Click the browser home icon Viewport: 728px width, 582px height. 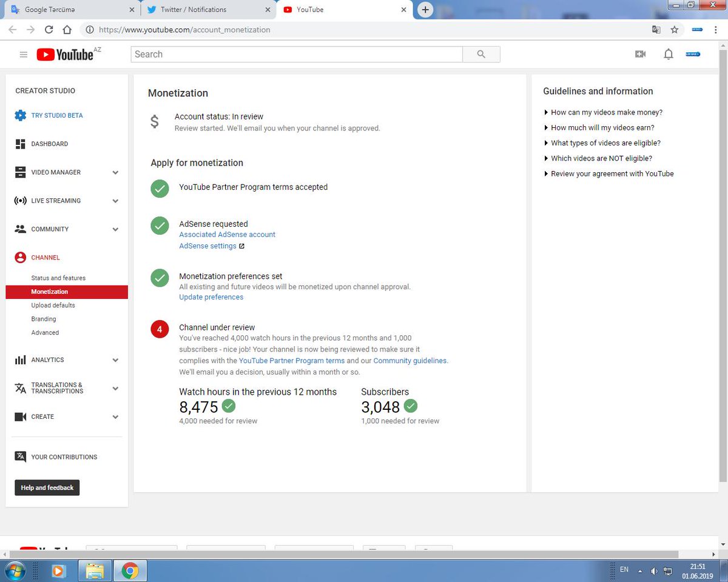67,29
